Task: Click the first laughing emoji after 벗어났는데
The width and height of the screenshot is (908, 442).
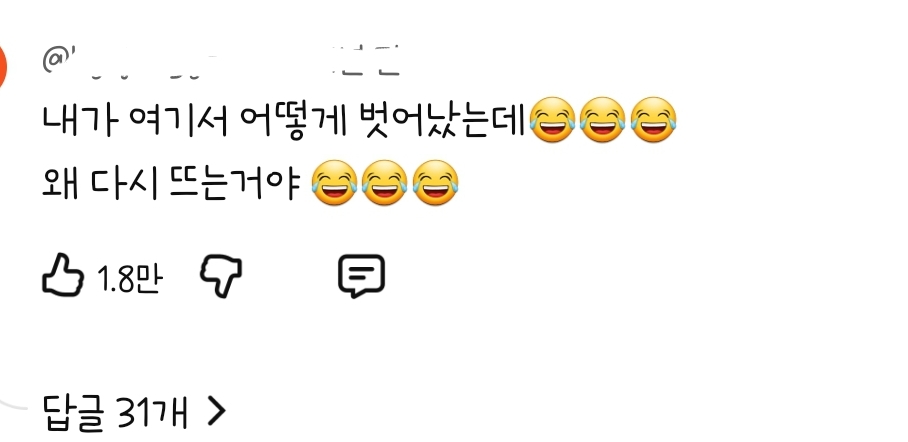Action: pos(552,120)
